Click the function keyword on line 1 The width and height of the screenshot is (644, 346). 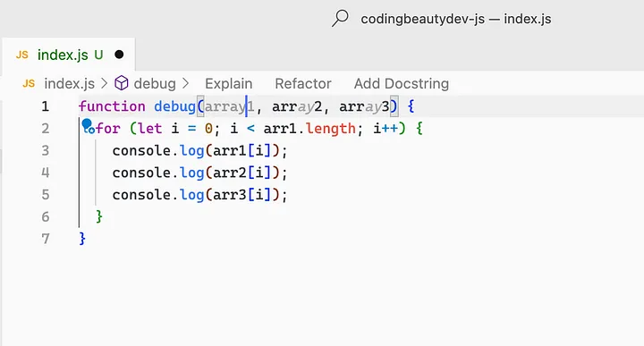[112, 106]
